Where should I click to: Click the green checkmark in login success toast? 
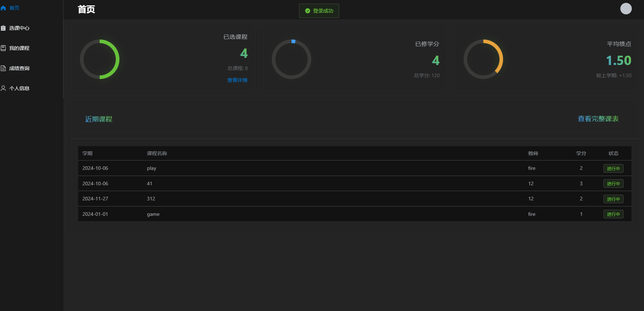(x=307, y=11)
